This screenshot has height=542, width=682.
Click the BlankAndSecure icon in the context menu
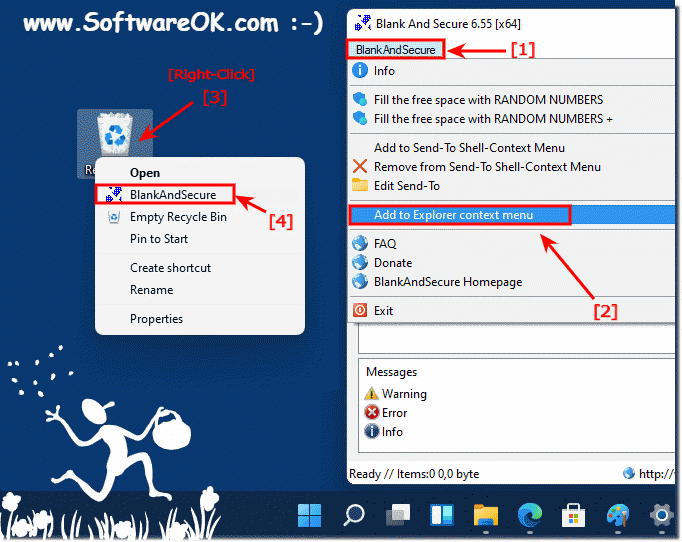click(114, 194)
